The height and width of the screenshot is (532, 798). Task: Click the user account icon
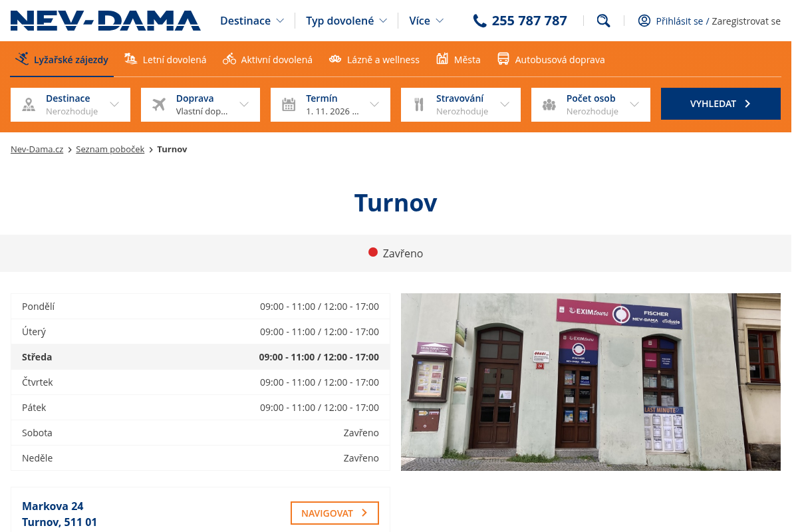click(644, 21)
